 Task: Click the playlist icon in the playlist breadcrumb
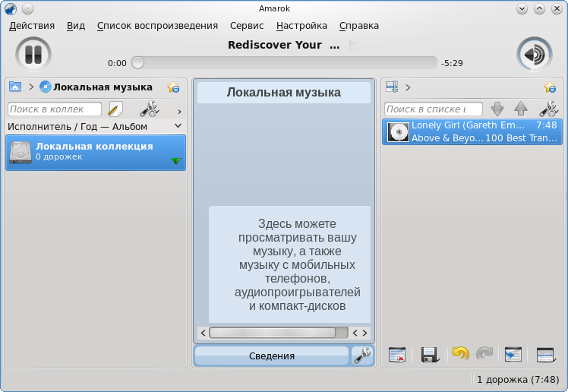392,87
